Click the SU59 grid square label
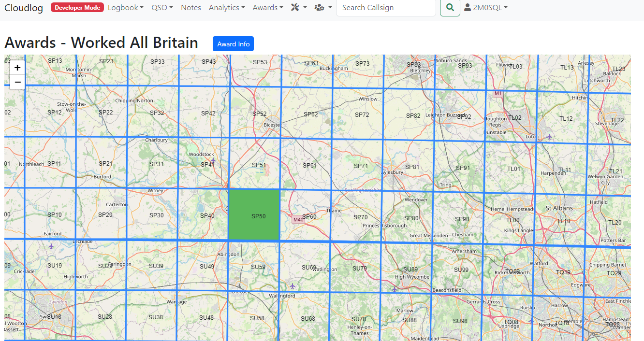 click(x=258, y=267)
